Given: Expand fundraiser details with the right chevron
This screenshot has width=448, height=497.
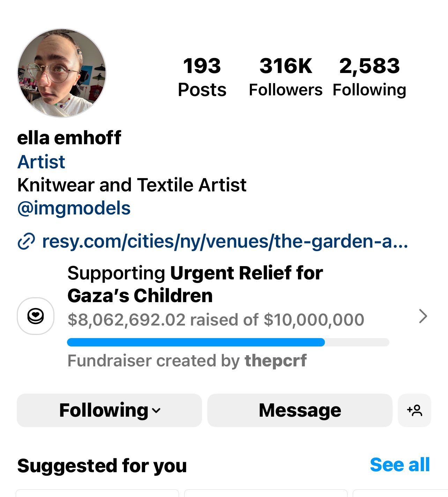Looking at the screenshot, I should click(423, 316).
